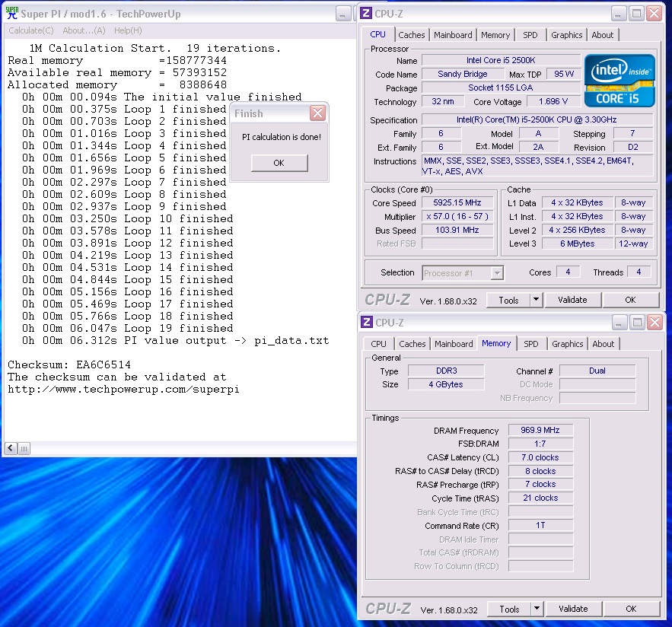Close the bottom CPU-Z Memory window
672x627 pixels.
655,323
